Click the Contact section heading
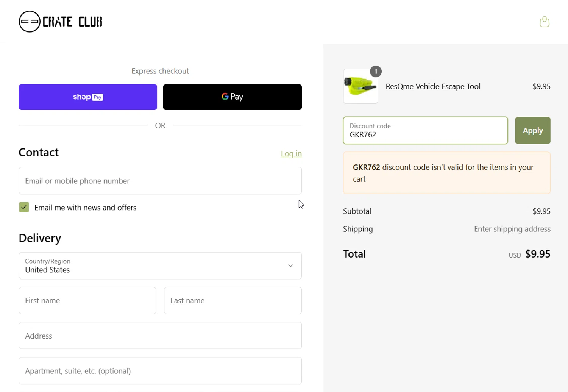Viewport: 568px width, 392px height. coord(39,152)
